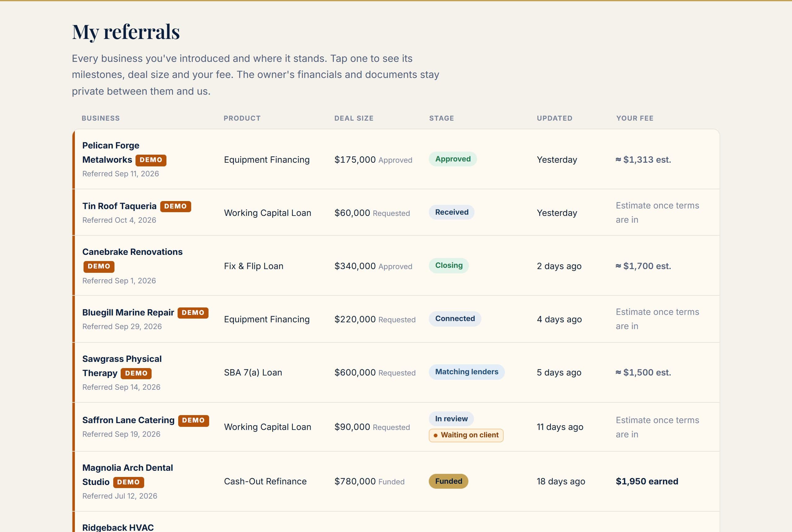Click the ≈ $1,700 est. fee
The height and width of the screenshot is (532, 792).
[x=643, y=266]
